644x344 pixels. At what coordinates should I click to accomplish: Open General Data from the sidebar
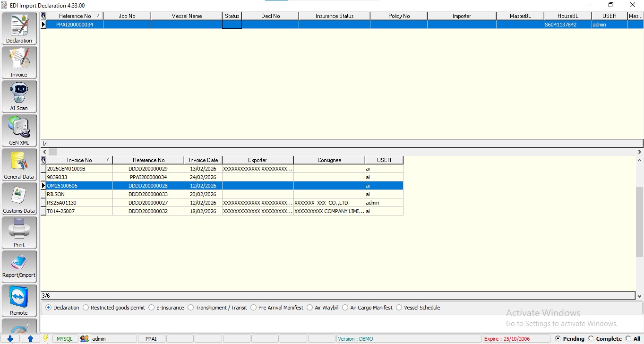tap(19, 164)
